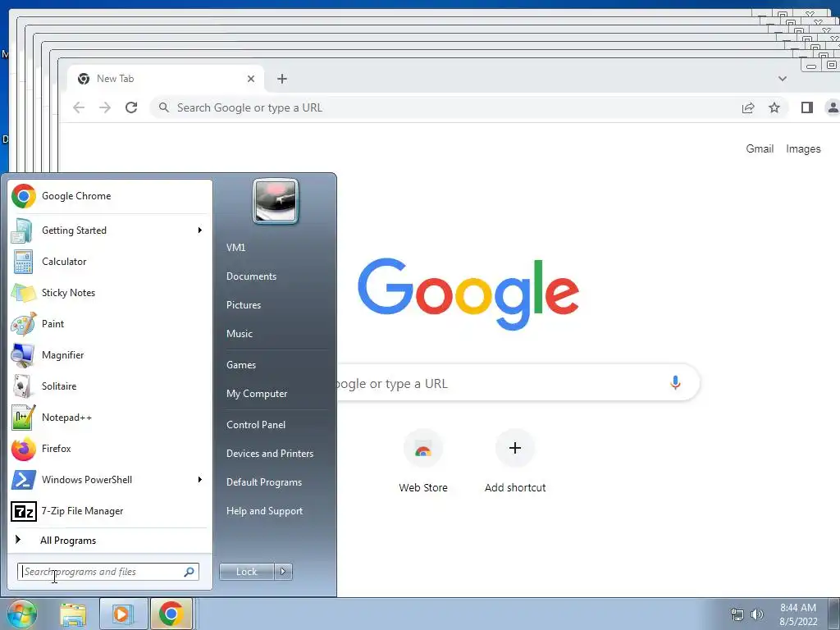840x630 pixels.
Task: Click the Lock button
Action: click(x=247, y=572)
